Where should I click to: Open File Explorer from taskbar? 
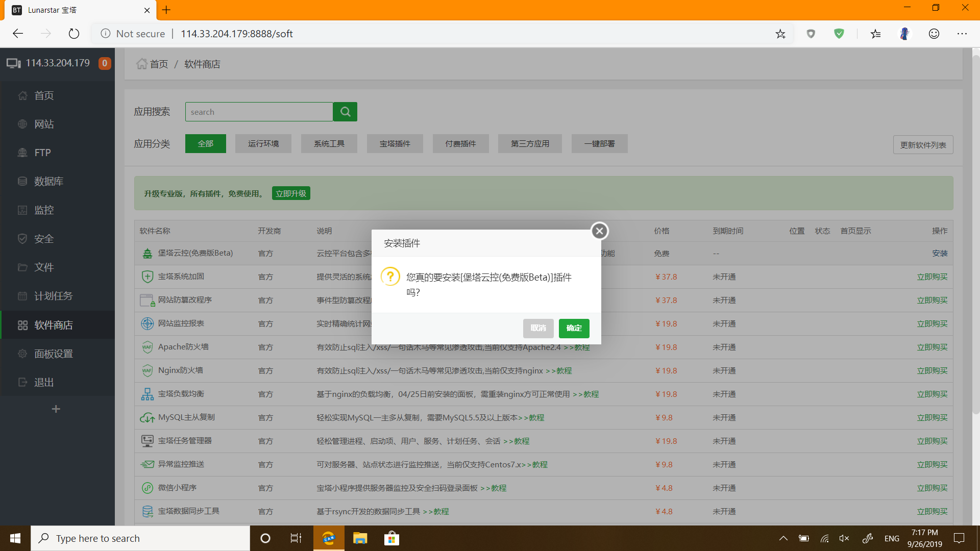pyautogui.click(x=360, y=538)
